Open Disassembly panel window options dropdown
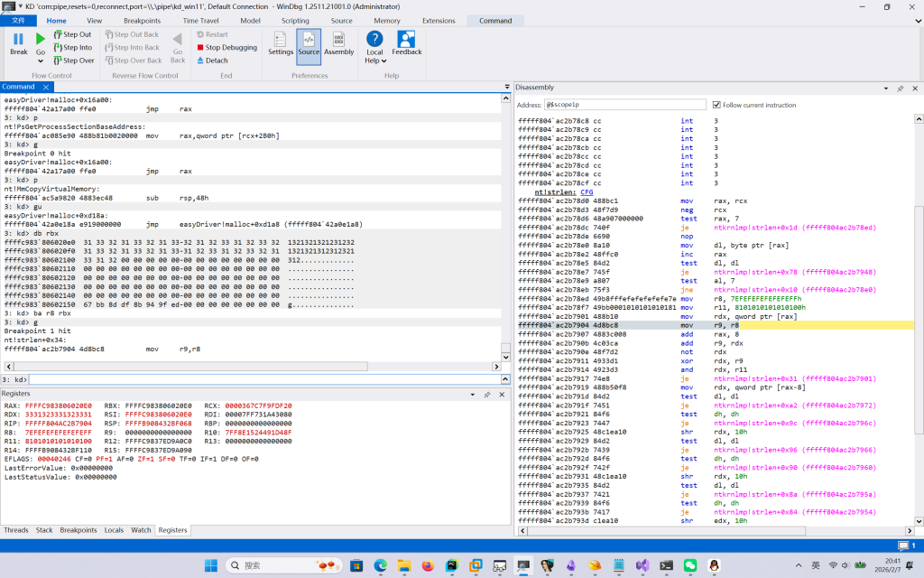 tap(887, 88)
